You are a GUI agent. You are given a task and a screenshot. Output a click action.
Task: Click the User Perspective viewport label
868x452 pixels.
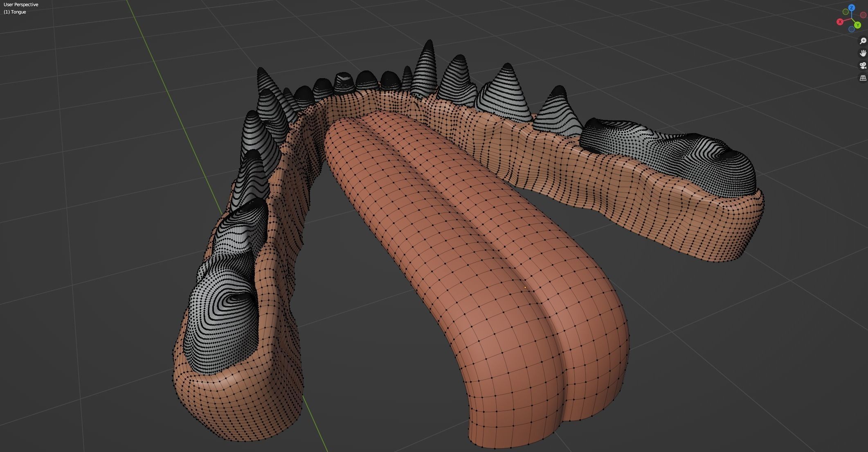(21, 5)
